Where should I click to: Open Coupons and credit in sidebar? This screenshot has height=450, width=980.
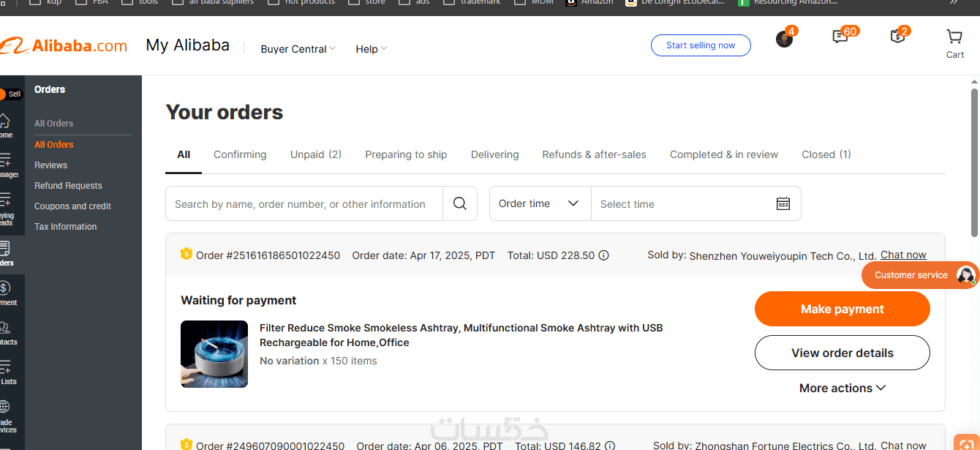(72, 206)
